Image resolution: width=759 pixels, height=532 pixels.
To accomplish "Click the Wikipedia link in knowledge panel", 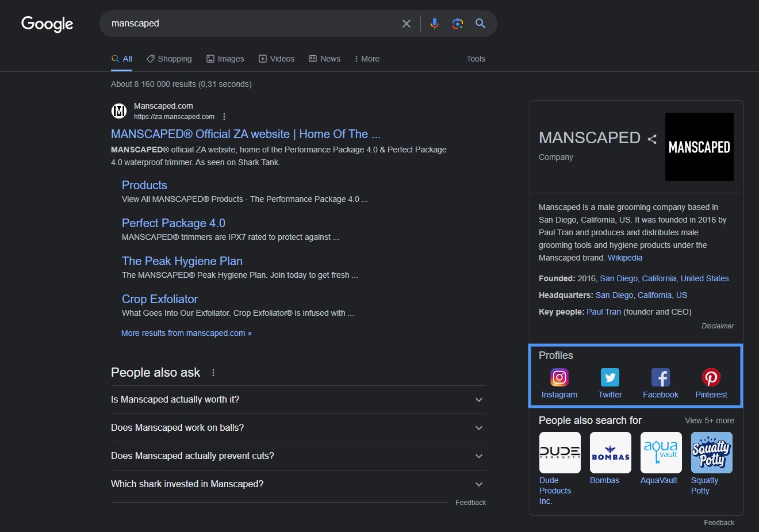I will [624, 258].
